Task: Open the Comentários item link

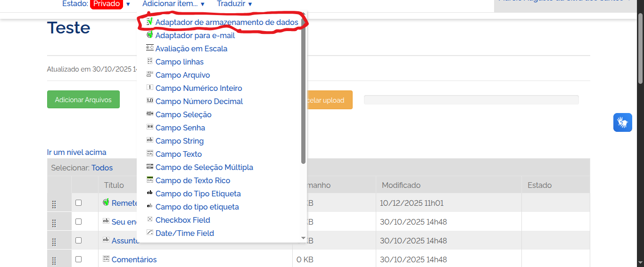Action: click(134, 259)
